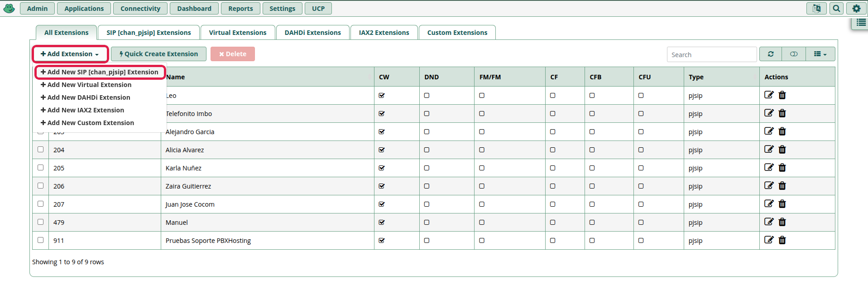The height and width of the screenshot is (281, 868).
Task: Edit Manuel extension 479
Action: (769, 222)
